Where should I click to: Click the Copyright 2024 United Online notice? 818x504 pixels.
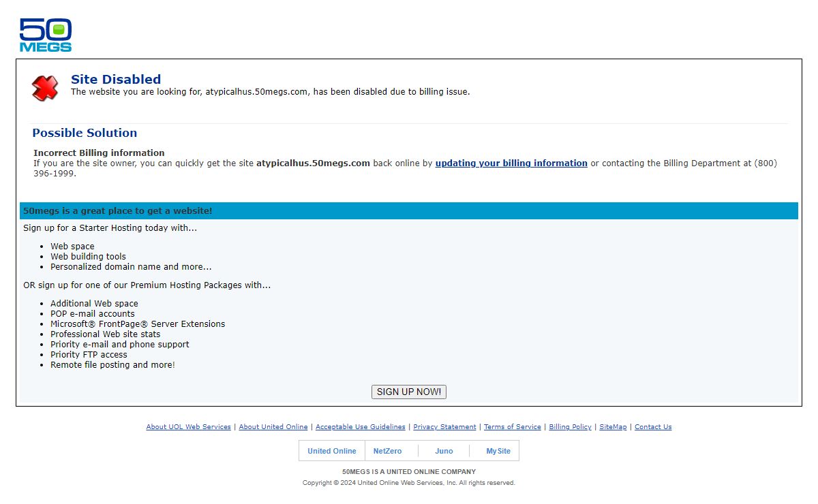409,483
